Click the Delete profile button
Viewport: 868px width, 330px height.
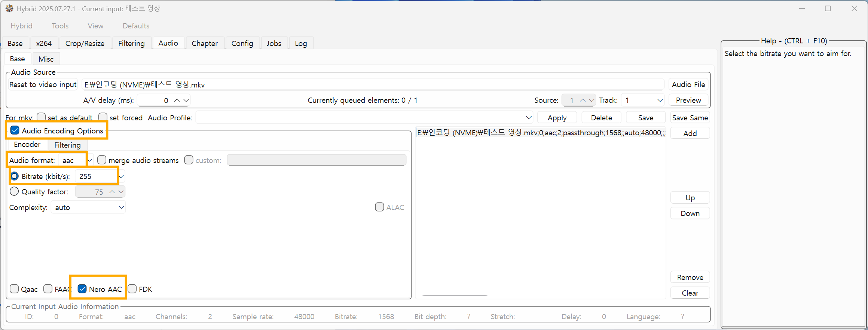[601, 118]
